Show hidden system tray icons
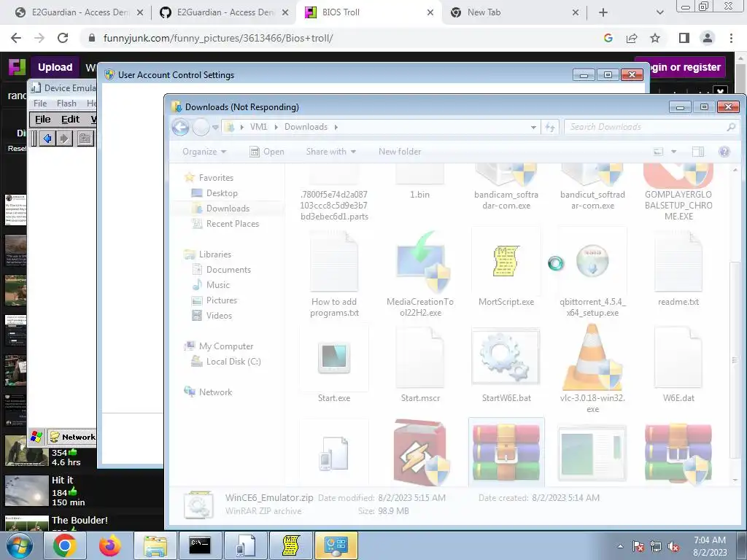747x560 pixels. click(620, 546)
